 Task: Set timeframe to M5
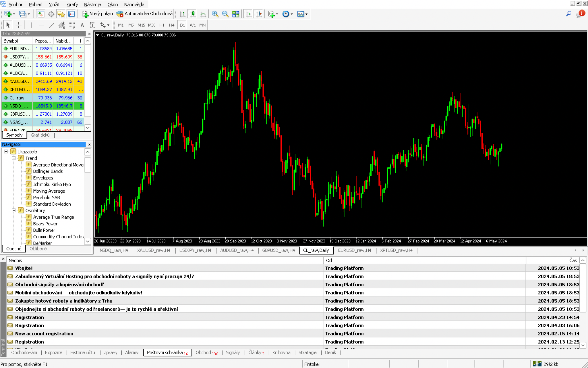coord(131,25)
